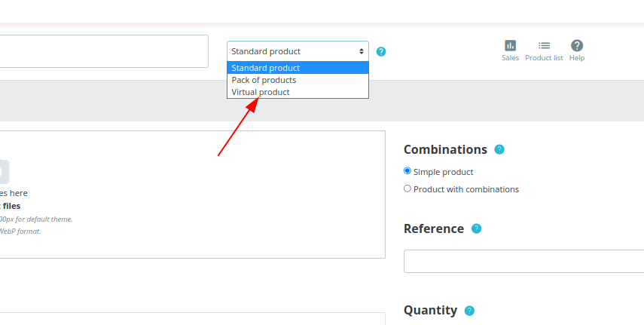Click the Sales label link
Image resolution: width=644 pixels, height=325 pixels.
click(x=510, y=58)
